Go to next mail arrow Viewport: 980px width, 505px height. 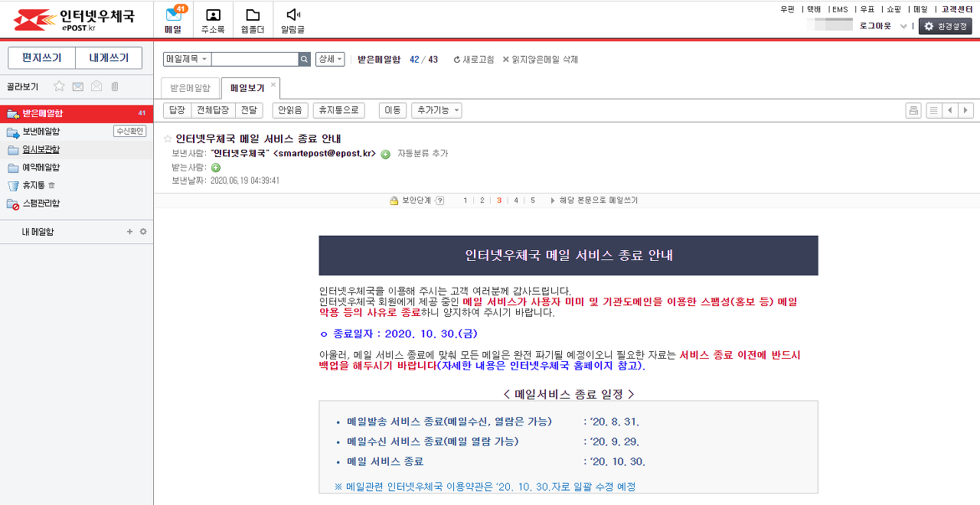[965, 110]
